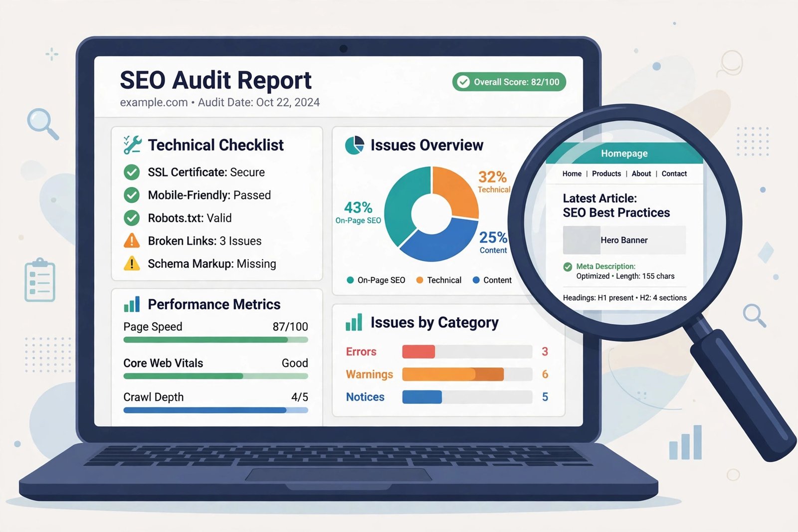Click the blue Notices bar

click(x=422, y=397)
